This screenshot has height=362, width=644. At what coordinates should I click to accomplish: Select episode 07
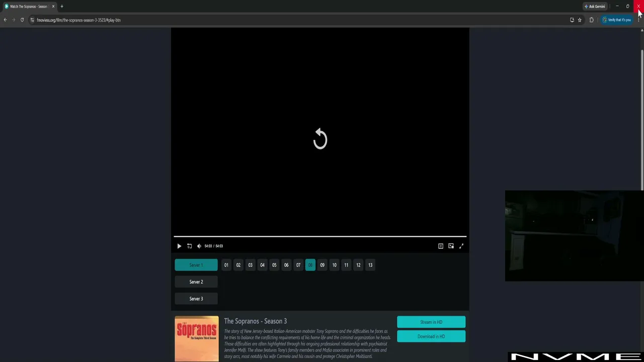pyautogui.click(x=298, y=265)
